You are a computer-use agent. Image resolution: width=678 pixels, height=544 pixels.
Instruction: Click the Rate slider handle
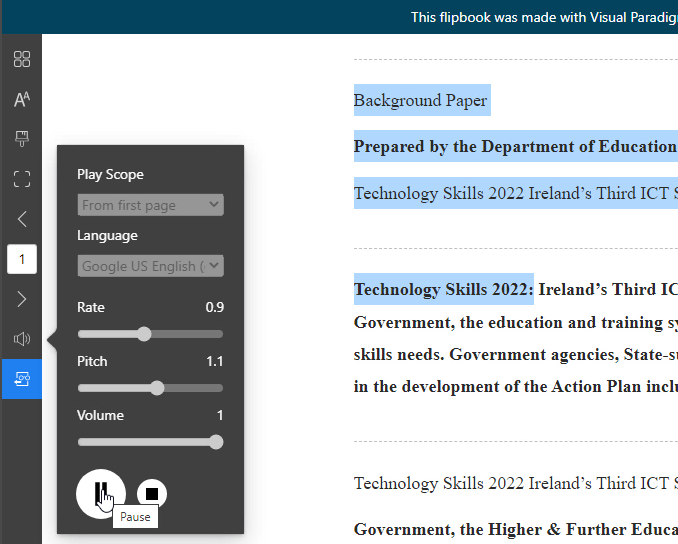[144, 334]
